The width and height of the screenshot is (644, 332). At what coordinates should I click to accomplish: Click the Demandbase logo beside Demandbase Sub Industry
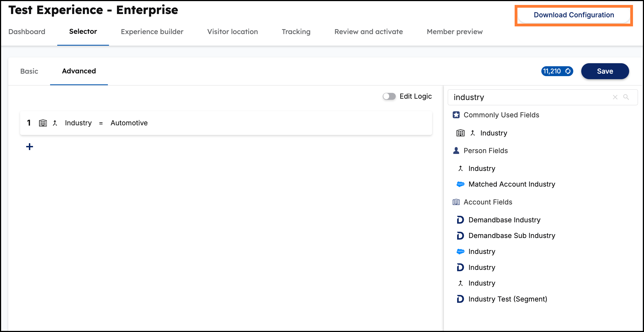[460, 236]
